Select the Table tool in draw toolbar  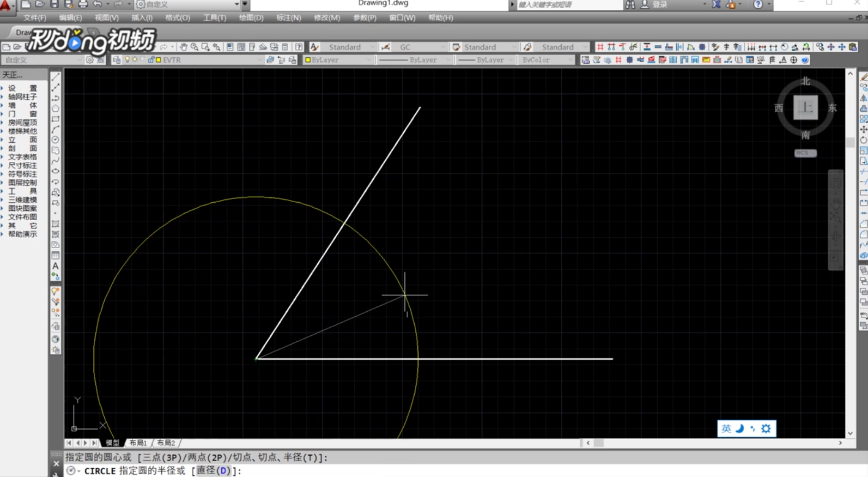pyautogui.click(x=55, y=255)
